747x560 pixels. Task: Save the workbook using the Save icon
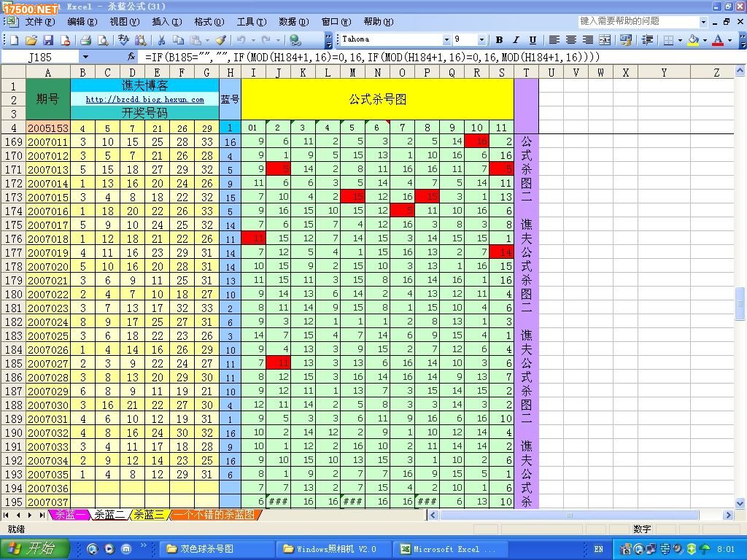pos(48,40)
